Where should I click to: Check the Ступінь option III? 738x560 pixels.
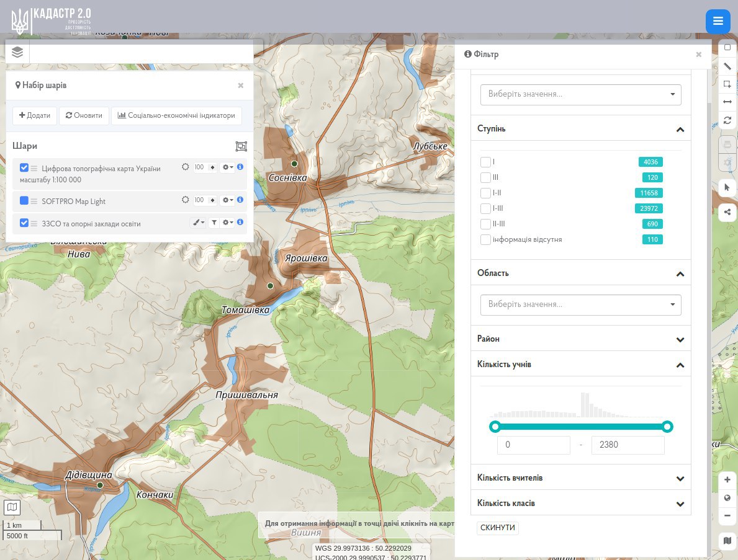point(485,177)
